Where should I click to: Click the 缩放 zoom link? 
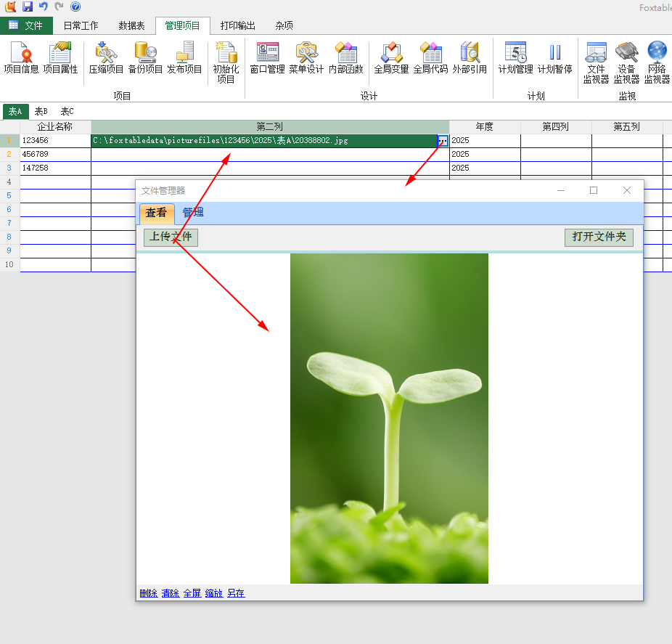pyautogui.click(x=214, y=593)
